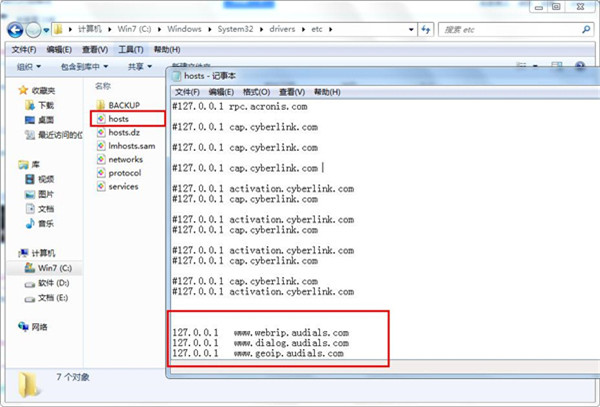Screen dimensions: 600x407
Task: Open Notepad 文件(F) menu
Action: coord(187,92)
